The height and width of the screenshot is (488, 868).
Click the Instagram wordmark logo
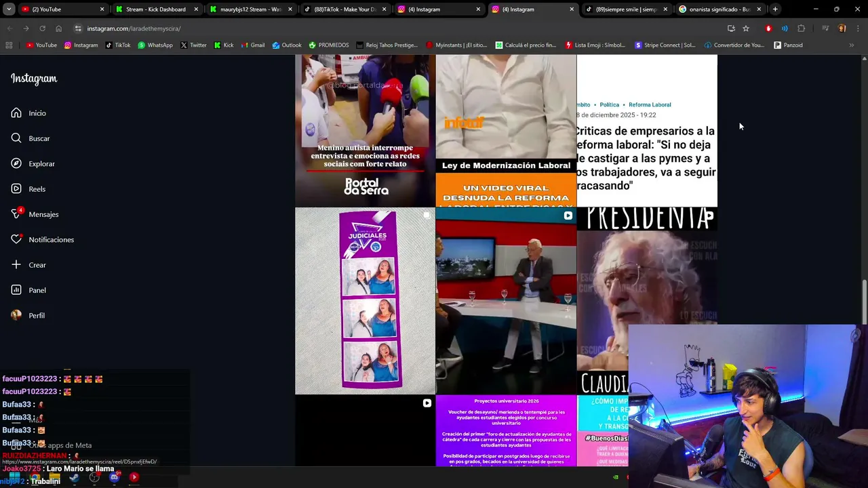point(34,79)
